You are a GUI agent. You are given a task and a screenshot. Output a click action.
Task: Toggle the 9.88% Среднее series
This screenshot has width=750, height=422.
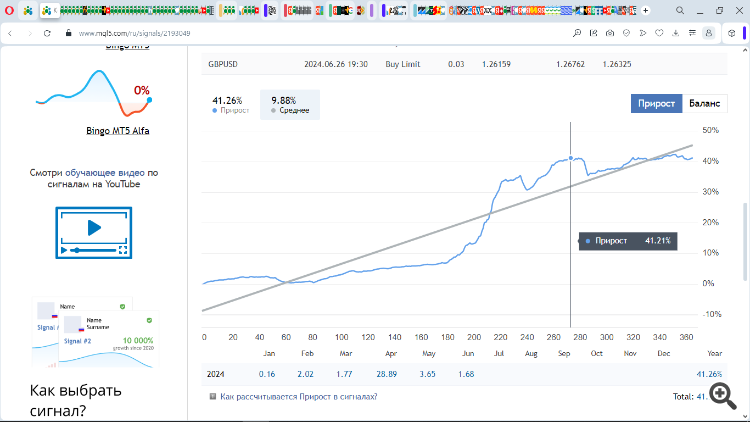tap(290, 105)
